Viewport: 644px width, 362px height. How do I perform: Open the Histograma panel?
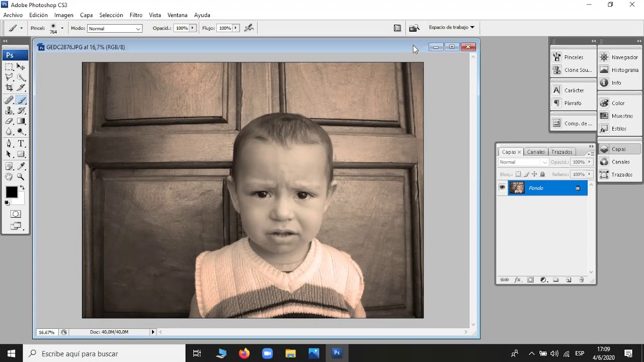[619, 70]
